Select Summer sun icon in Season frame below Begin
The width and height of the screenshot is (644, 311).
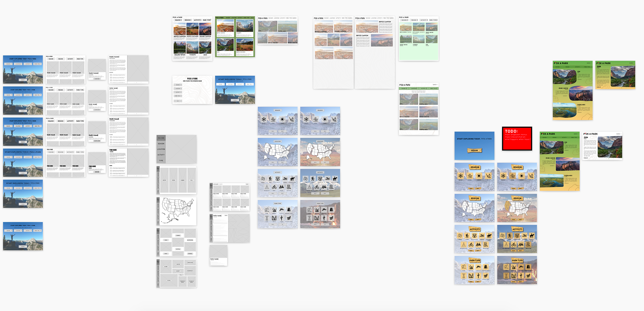point(479,176)
